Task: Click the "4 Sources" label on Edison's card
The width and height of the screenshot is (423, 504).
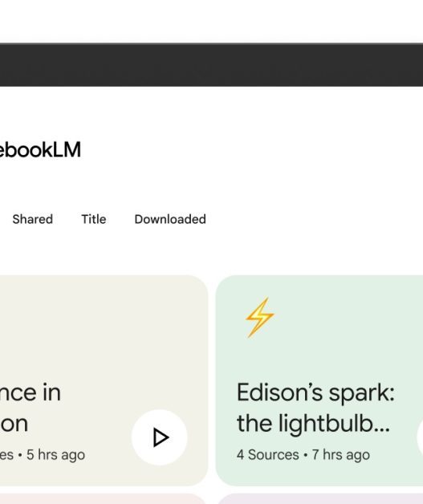Action: click(267, 454)
